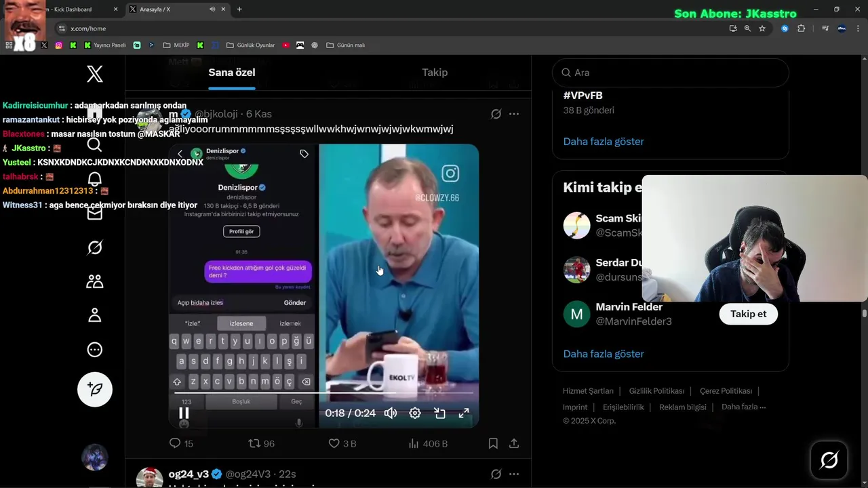
Task: Open Grok icon in left sidebar
Action: tap(95, 247)
